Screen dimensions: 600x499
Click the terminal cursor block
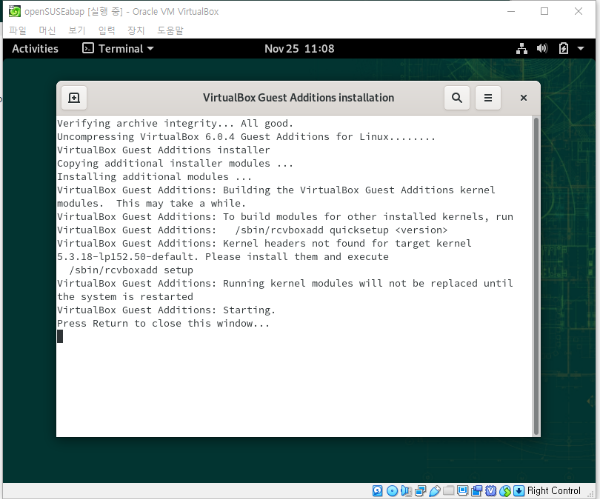coord(60,337)
